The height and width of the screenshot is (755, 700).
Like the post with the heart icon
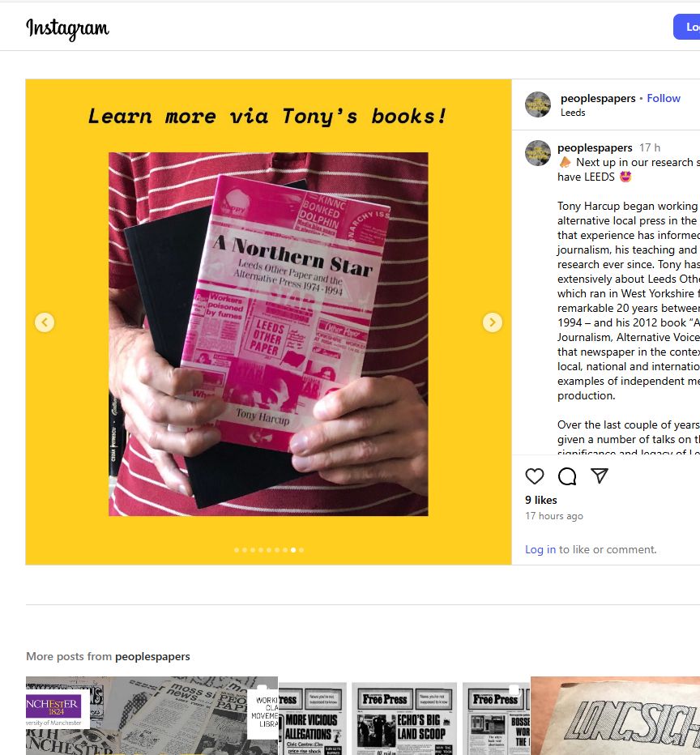pos(535,476)
